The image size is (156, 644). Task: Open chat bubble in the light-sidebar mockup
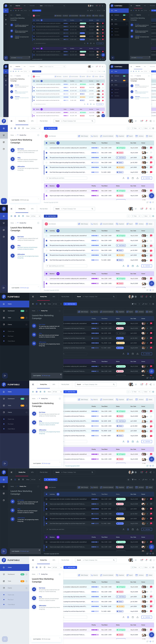click(151, 634)
